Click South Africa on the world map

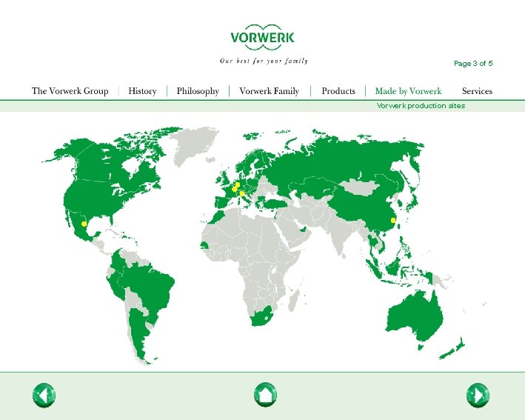[262, 316]
